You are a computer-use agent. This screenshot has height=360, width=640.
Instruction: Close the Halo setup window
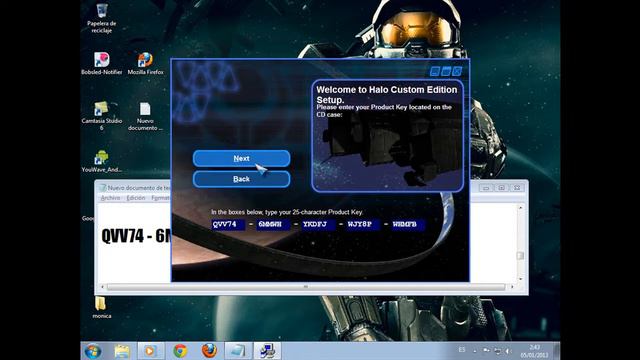[x=457, y=71]
